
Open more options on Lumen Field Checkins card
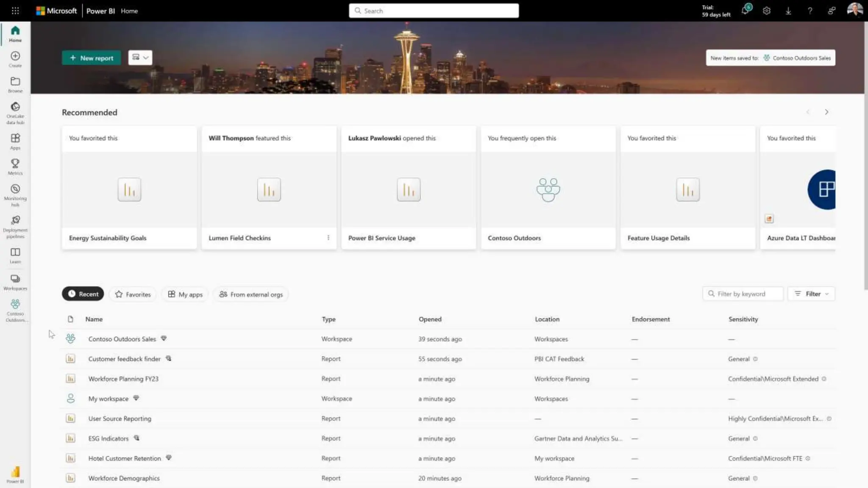tap(328, 238)
